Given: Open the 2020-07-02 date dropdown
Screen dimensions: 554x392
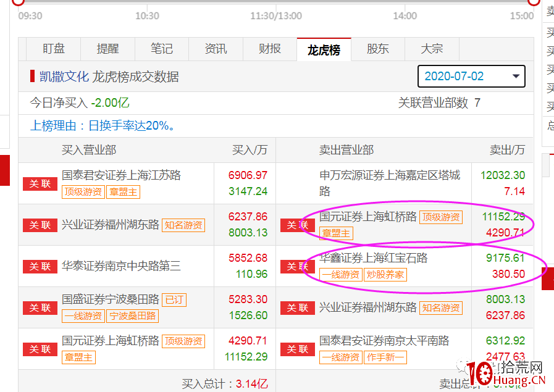Looking at the screenshot, I should coord(471,77).
